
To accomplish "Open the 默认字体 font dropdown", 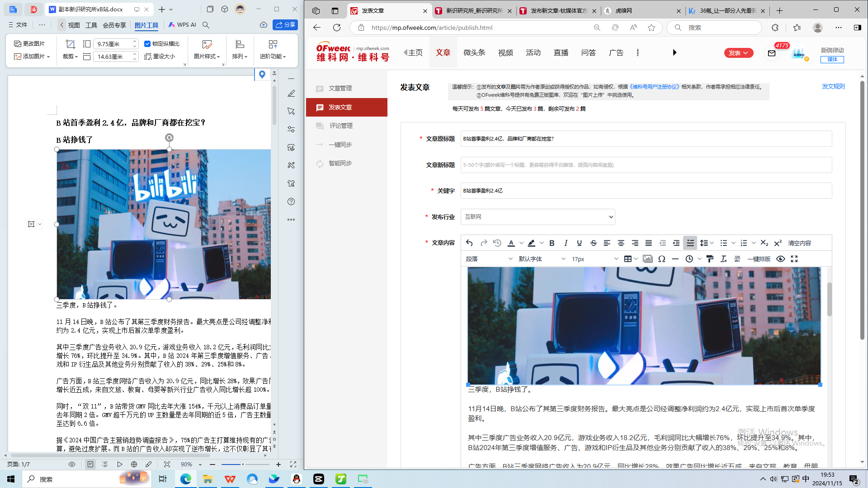I will (542, 259).
